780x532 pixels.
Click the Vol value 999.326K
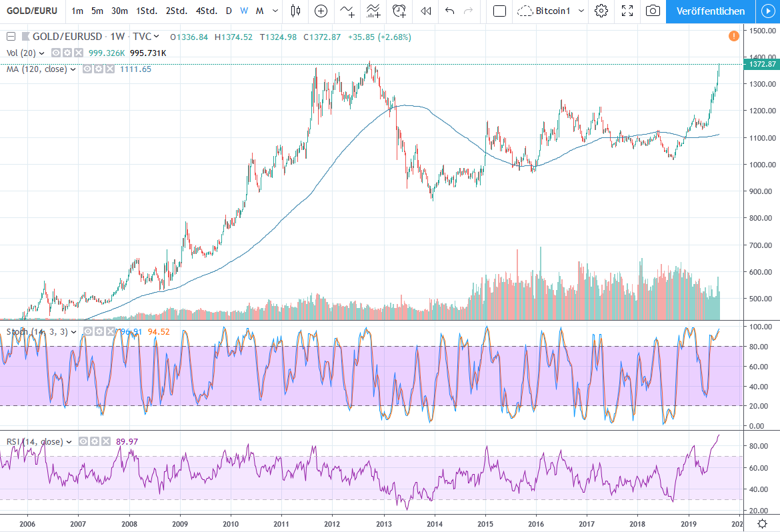click(107, 53)
